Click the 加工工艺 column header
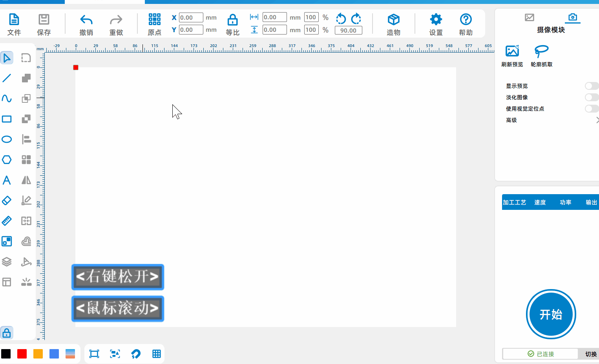 click(515, 202)
